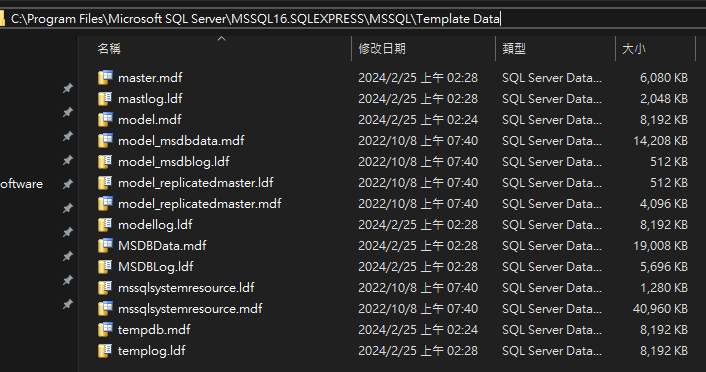
Task: Select the model.mdf file name
Action: [149, 120]
